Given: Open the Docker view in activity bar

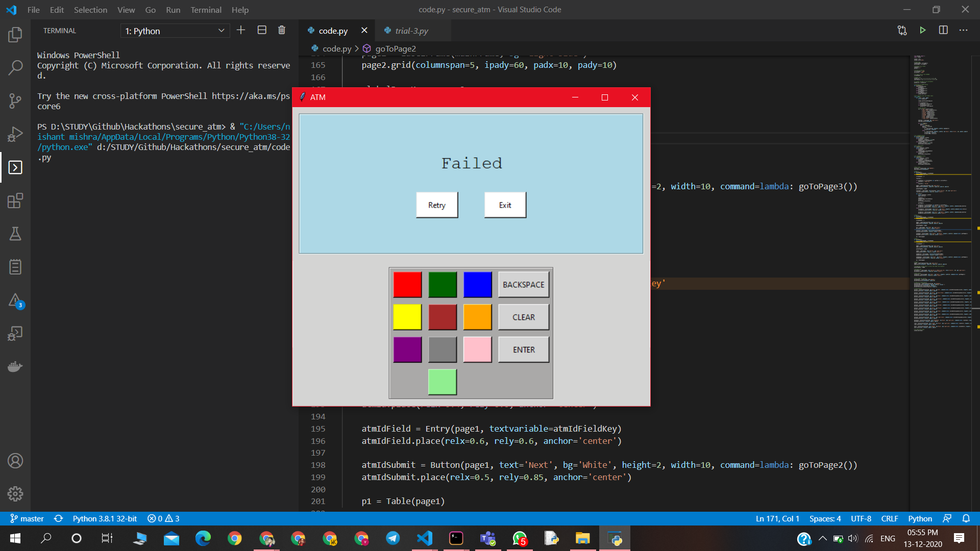Looking at the screenshot, I should coord(15,366).
